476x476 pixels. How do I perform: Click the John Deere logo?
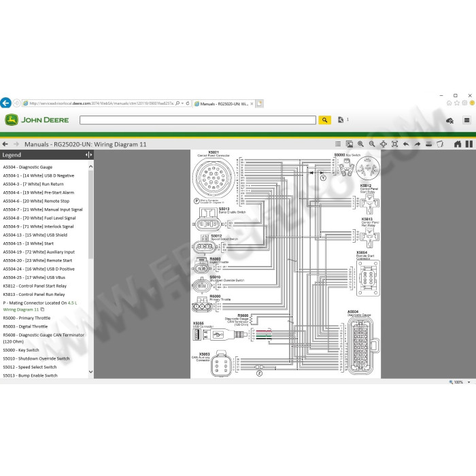(x=37, y=120)
